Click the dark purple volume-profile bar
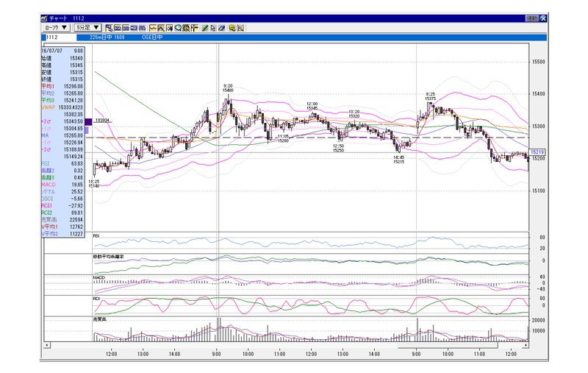 (88, 122)
